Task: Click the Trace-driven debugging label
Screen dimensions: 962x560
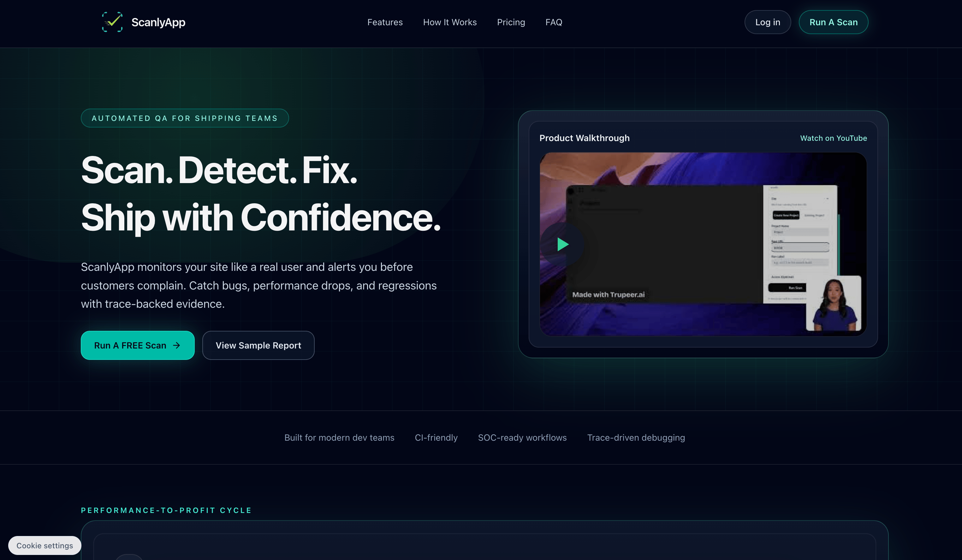Action: tap(636, 438)
